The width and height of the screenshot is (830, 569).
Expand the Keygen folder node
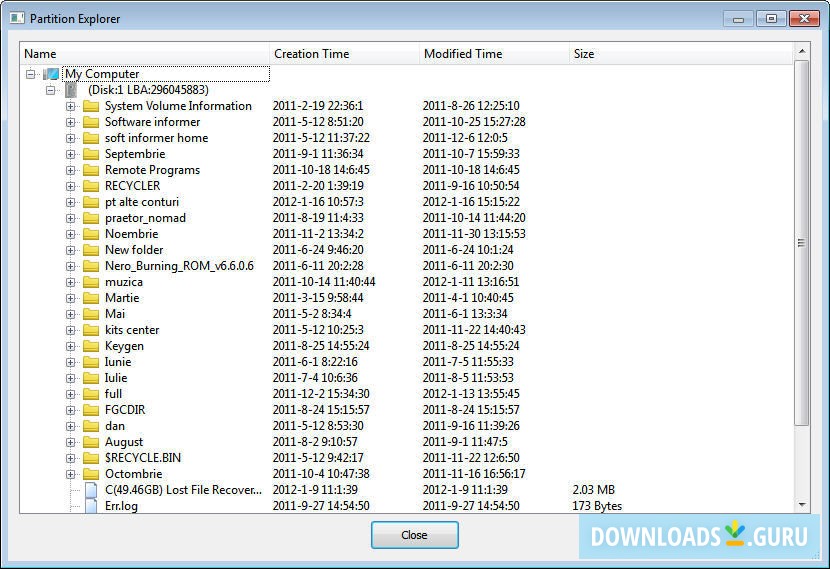tap(70, 346)
